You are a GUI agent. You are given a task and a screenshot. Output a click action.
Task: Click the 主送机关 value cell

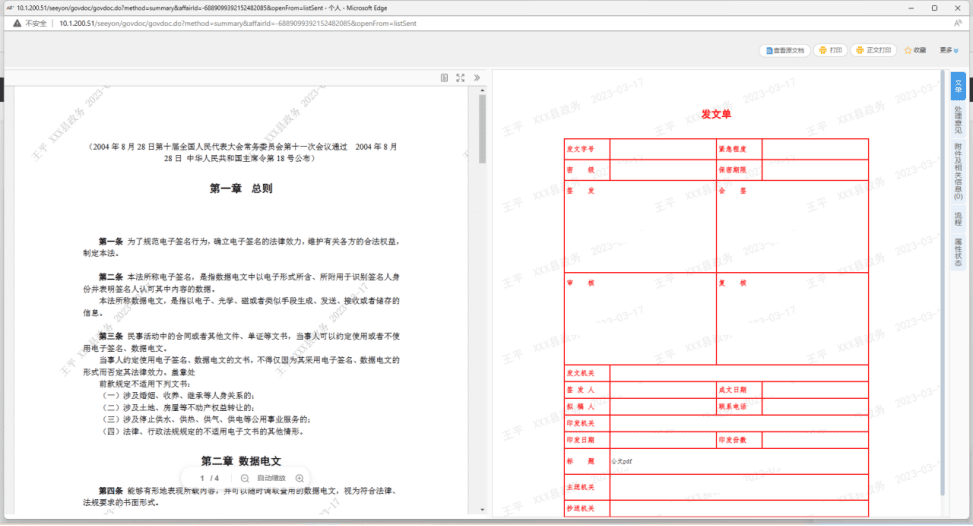point(739,488)
